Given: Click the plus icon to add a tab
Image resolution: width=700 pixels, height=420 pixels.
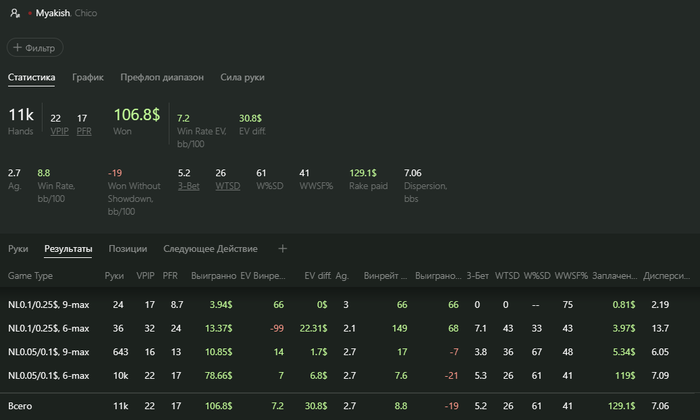Looking at the screenshot, I should [283, 249].
